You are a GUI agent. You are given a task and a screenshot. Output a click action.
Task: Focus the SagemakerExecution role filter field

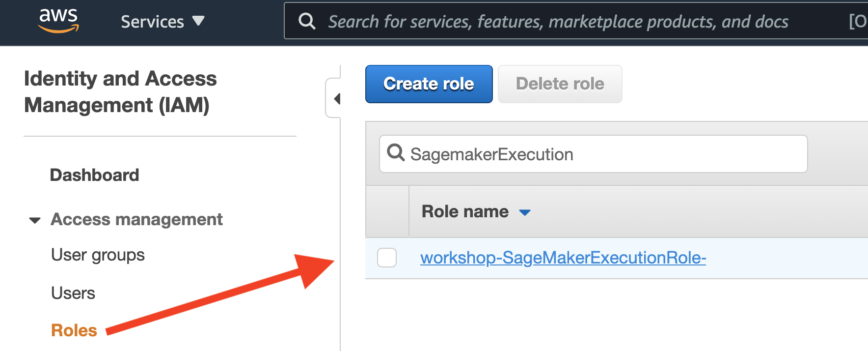593,154
